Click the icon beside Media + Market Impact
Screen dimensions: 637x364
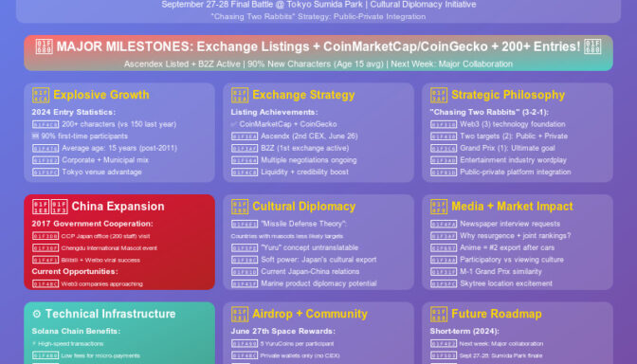coord(439,207)
